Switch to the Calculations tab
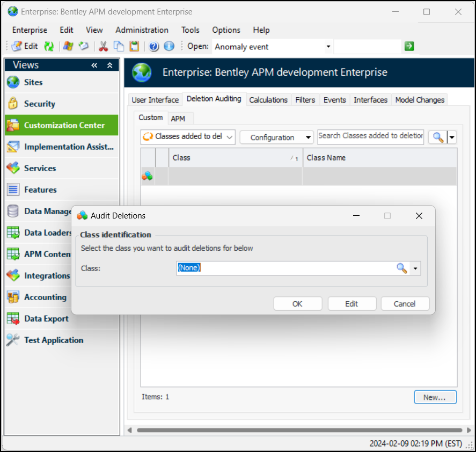This screenshot has height=452, width=476. tap(268, 100)
